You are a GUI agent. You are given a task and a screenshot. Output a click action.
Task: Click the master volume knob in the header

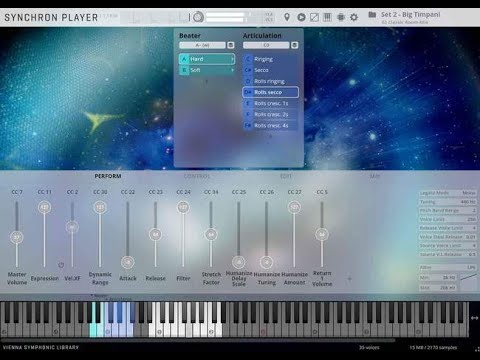(x=198, y=17)
